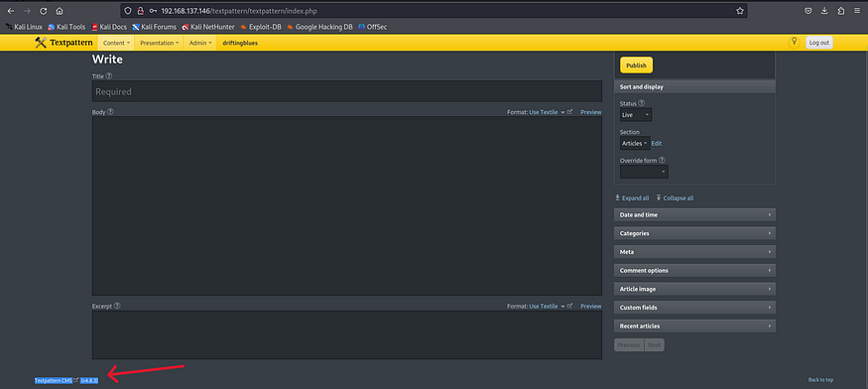Open the Kali Tools bookmark
Viewport: 868px width, 389px height.
tap(66, 27)
